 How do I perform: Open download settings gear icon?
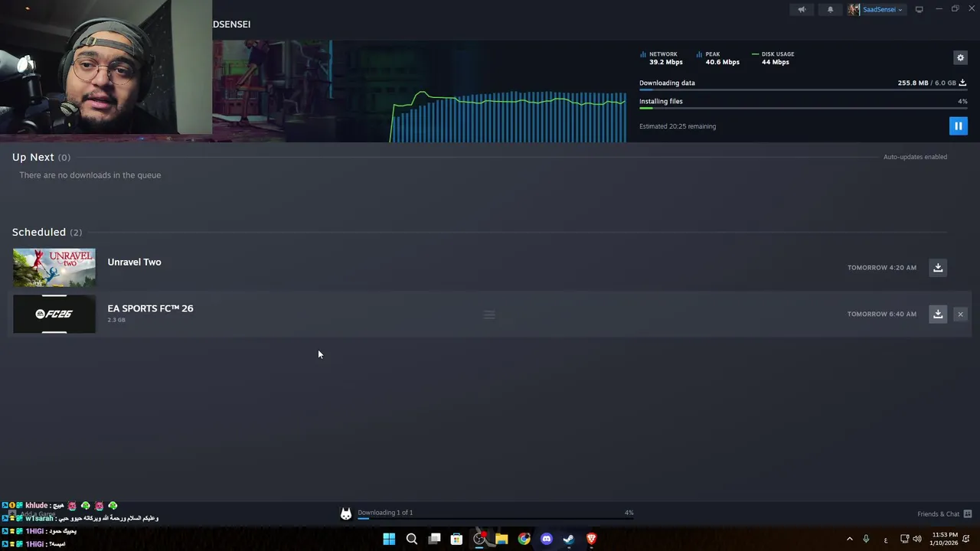tap(960, 57)
